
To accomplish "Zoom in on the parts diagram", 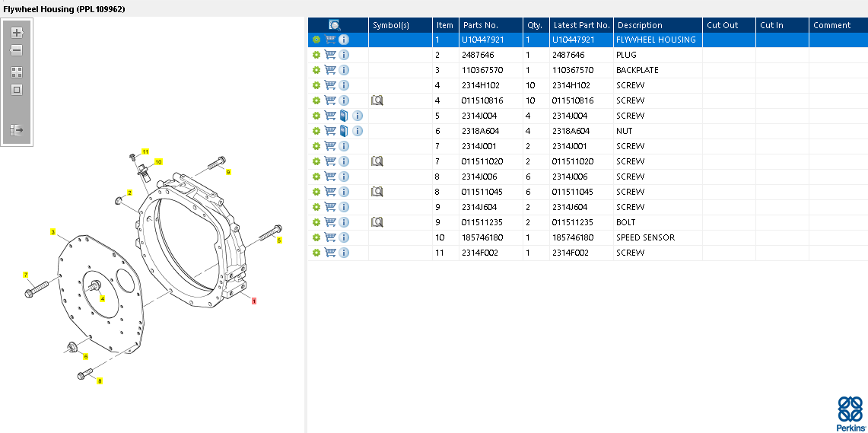I will click(x=17, y=33).
